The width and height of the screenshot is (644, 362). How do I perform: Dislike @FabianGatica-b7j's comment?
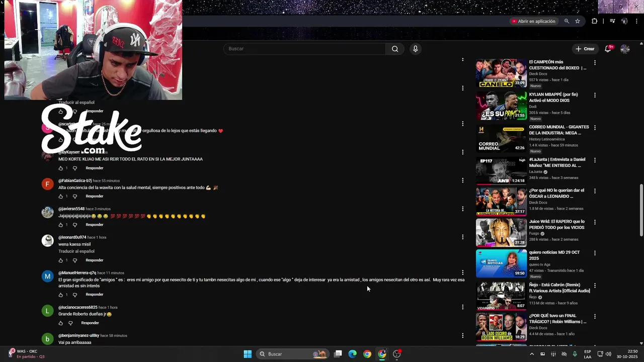point(75,196)
